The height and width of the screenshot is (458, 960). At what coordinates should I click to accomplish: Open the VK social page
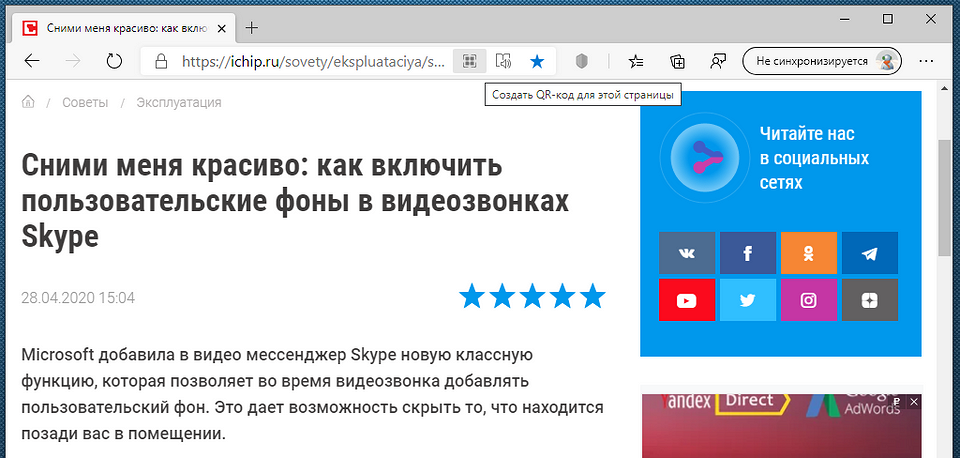pyautogui.click(x=687, y=253)
